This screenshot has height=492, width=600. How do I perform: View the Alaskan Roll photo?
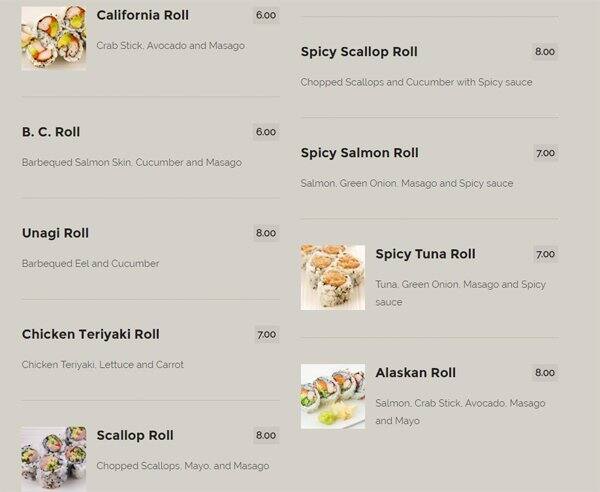[333, 396]
